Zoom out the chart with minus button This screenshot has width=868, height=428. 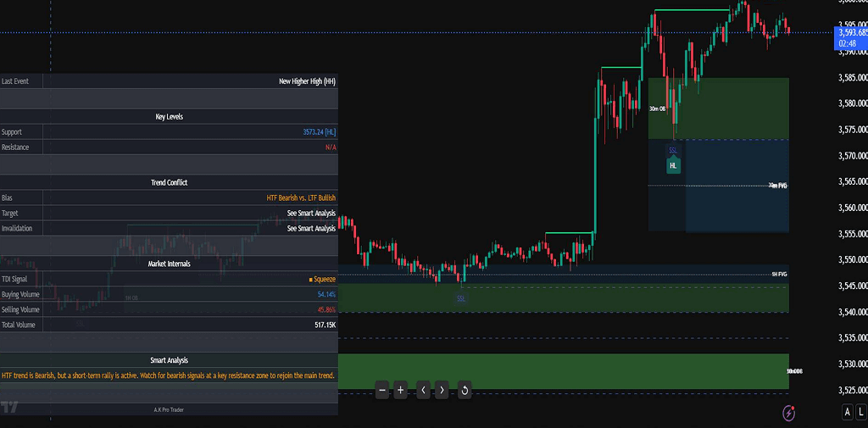click(382, 390)
